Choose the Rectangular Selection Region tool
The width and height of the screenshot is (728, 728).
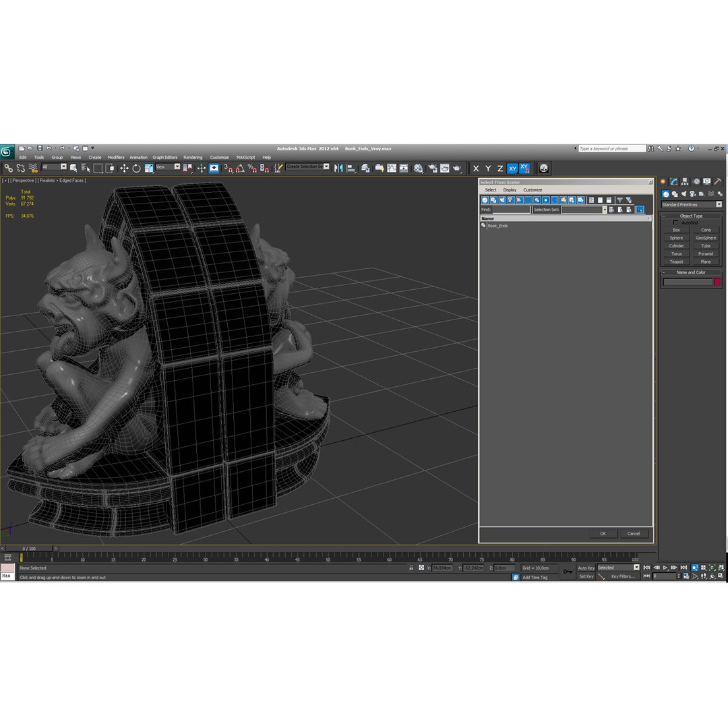point(98,168)
